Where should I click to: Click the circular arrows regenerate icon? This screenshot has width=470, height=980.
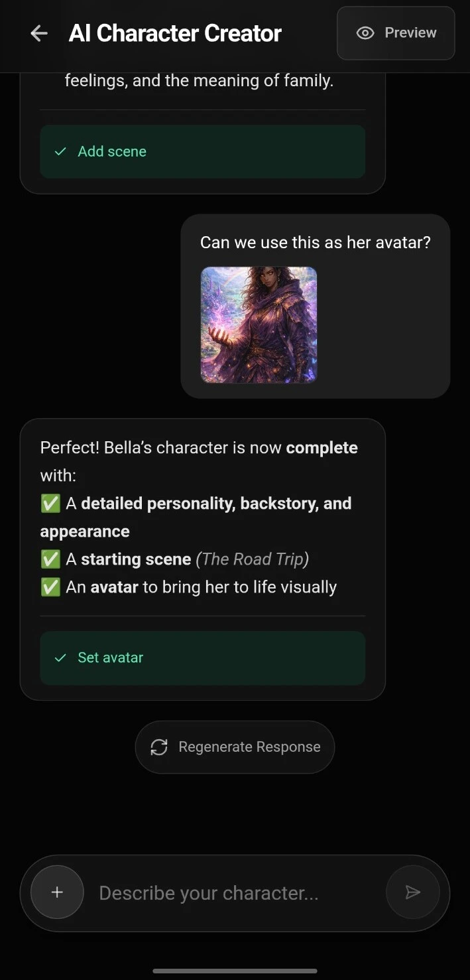159,747
